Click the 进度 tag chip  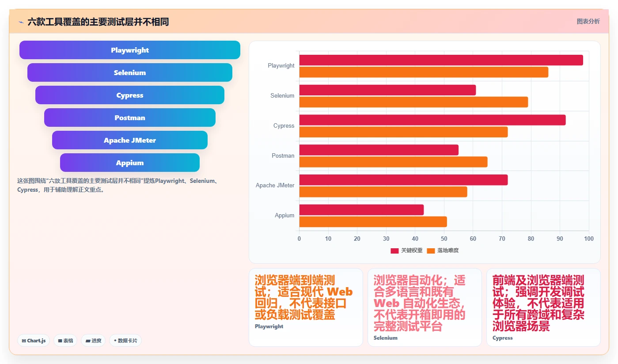pos(93,341)
